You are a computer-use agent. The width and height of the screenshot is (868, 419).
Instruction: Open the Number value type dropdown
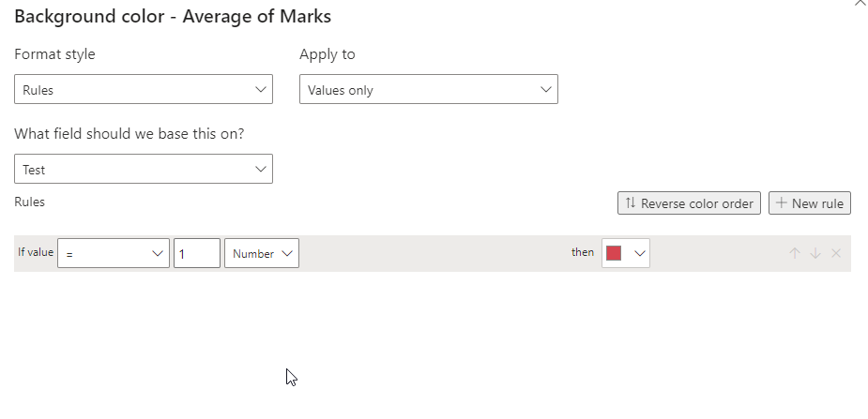click(261, 253)
